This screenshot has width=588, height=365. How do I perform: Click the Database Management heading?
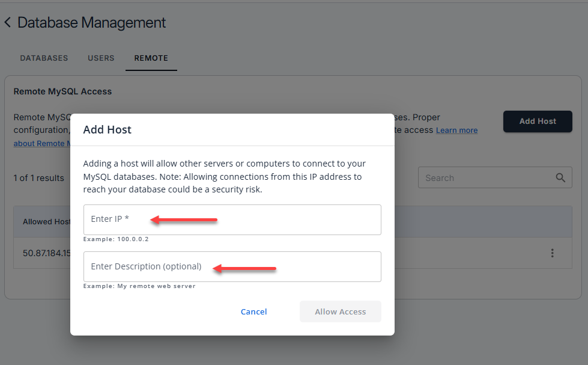(91, 22)
